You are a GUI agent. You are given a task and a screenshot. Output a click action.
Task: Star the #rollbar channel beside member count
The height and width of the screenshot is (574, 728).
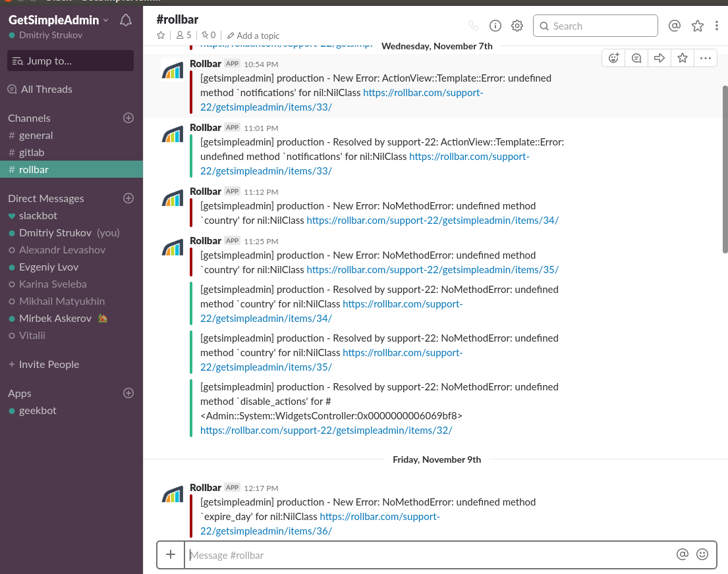[x=161, y=36]
